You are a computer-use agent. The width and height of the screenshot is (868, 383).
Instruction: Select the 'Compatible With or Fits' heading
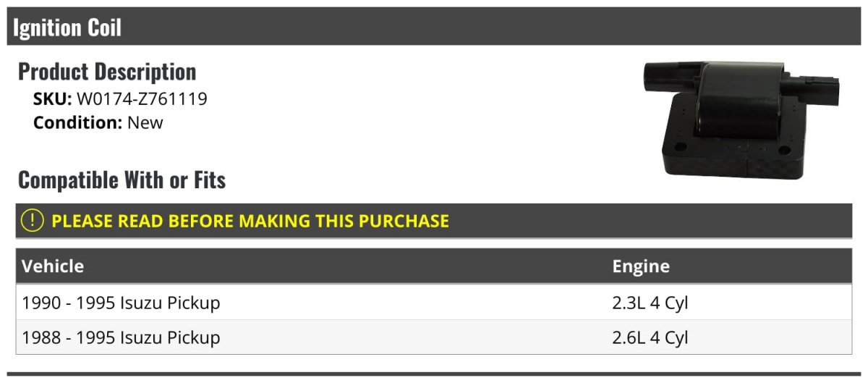[122, 180]
